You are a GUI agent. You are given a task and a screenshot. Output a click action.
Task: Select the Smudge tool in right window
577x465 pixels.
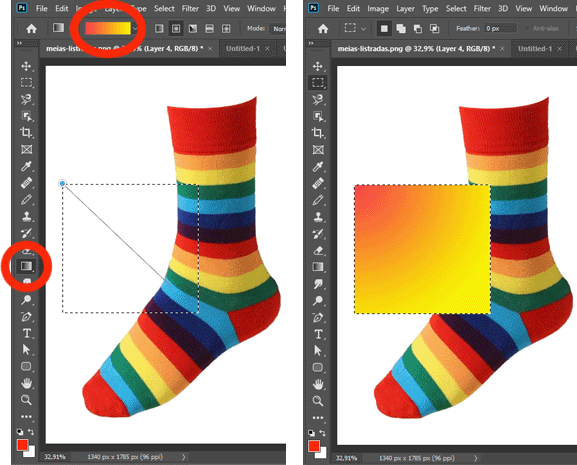[x=318, y=284]
